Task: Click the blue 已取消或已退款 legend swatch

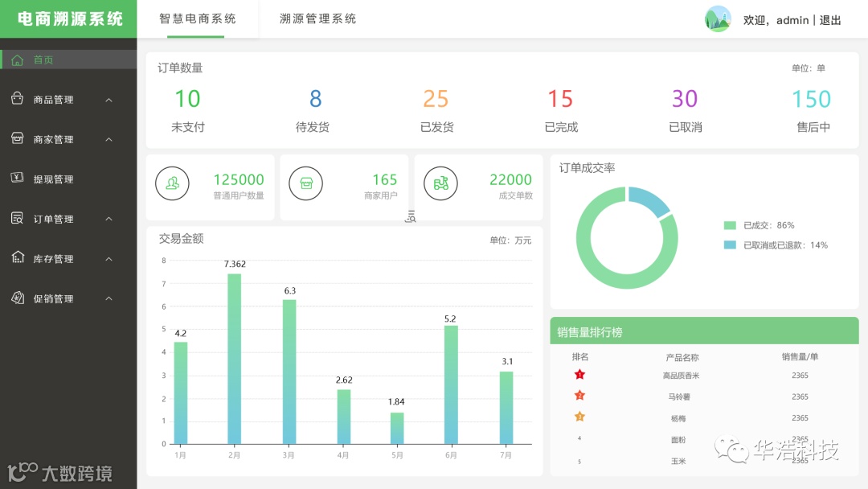Action: [x=730, y=244]
